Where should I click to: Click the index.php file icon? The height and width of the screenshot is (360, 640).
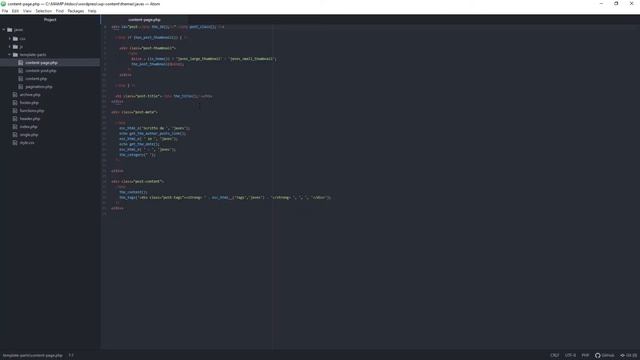point(15,127)
